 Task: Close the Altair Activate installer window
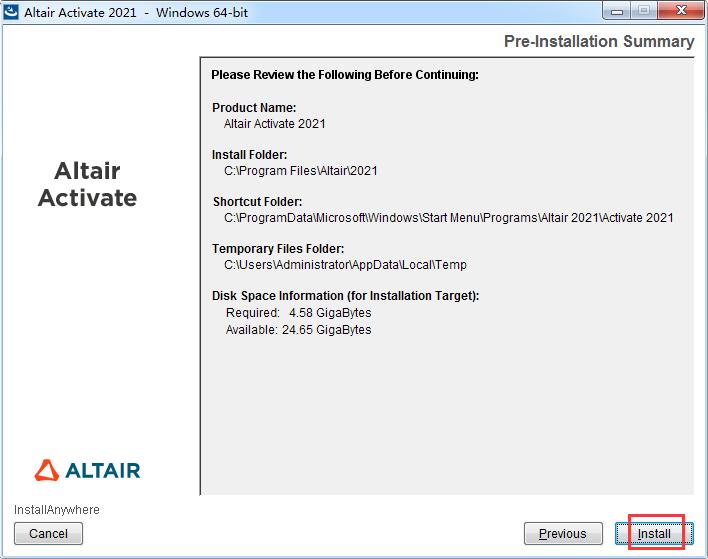pyautogui.click(x=679, y=12)
